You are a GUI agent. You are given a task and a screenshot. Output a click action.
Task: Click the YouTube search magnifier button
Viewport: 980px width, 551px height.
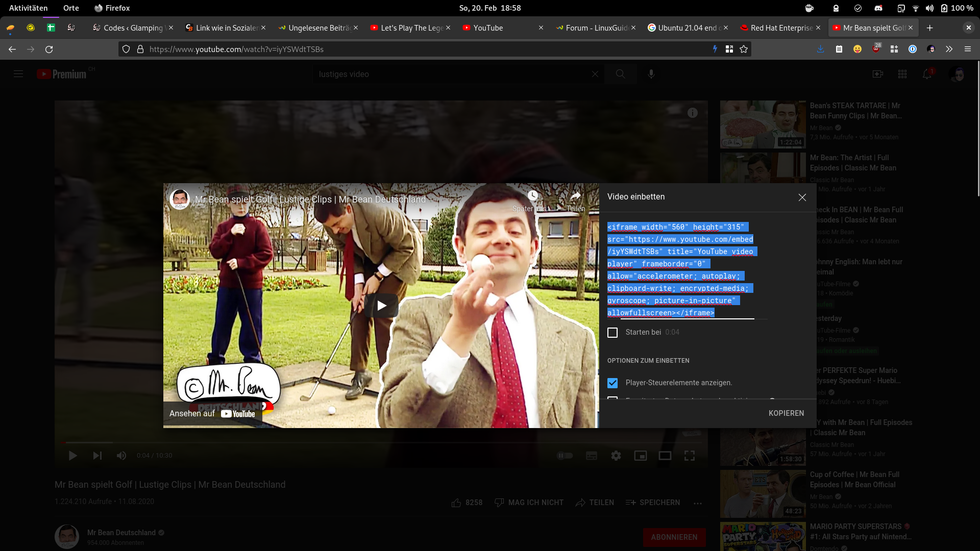620,74
